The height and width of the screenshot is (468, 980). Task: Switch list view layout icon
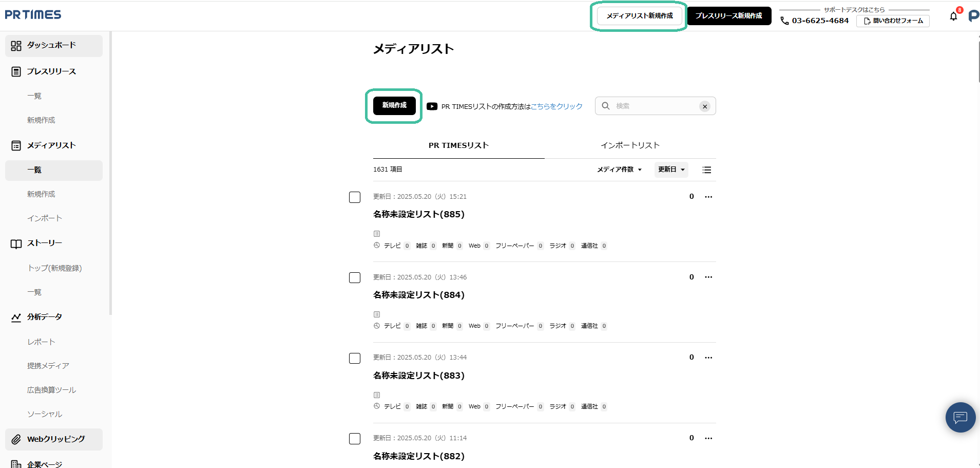(x=707, y=170)
